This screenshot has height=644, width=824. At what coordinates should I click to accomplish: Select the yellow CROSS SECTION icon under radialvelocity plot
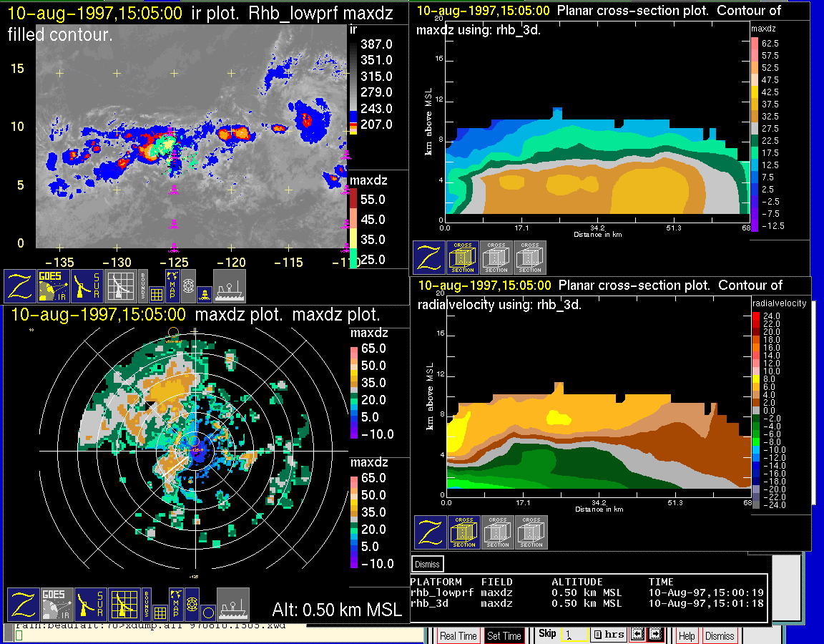coord(464,532)
